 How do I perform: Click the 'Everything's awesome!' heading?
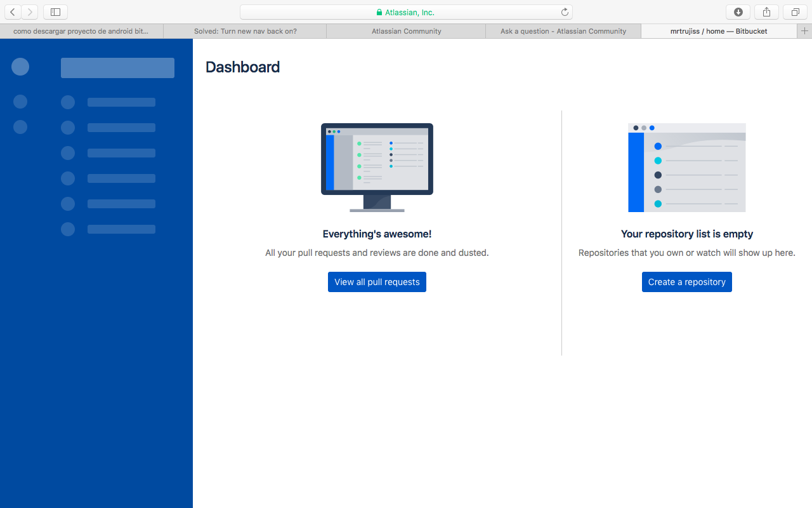coord(377,234)
